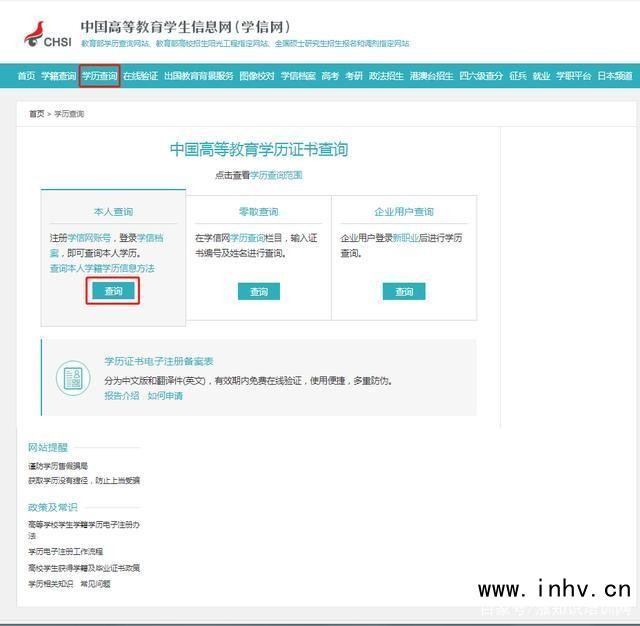The width and height of the screenshot is (640, 626).
Task: Click 学历查询 link in 零散查询 text
Action: pyautogui.click(x=247, y=238)
